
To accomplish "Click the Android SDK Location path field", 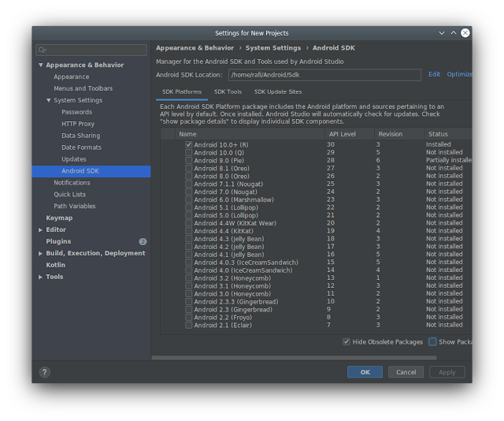I will tap(324, 75).
